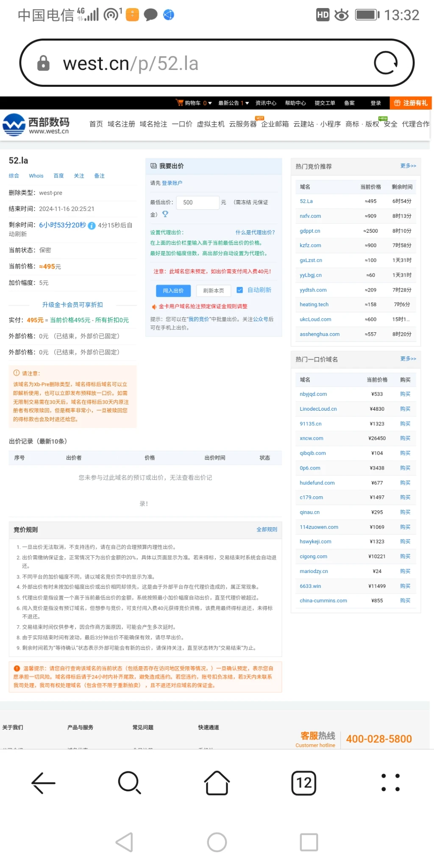The height and width of the screenshot is (868, 434).
Task: Click into the 最低出价 input field
Action: pyautogui.click(x=198, y=203)
